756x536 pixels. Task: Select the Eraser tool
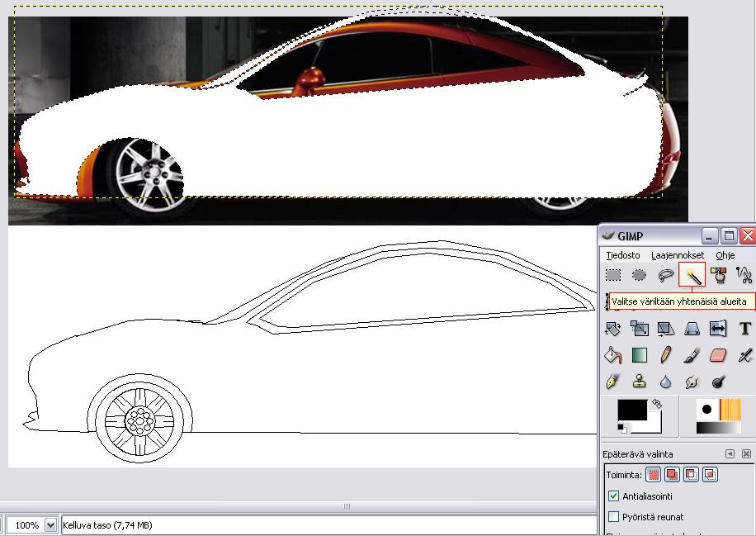click(718, 355)
